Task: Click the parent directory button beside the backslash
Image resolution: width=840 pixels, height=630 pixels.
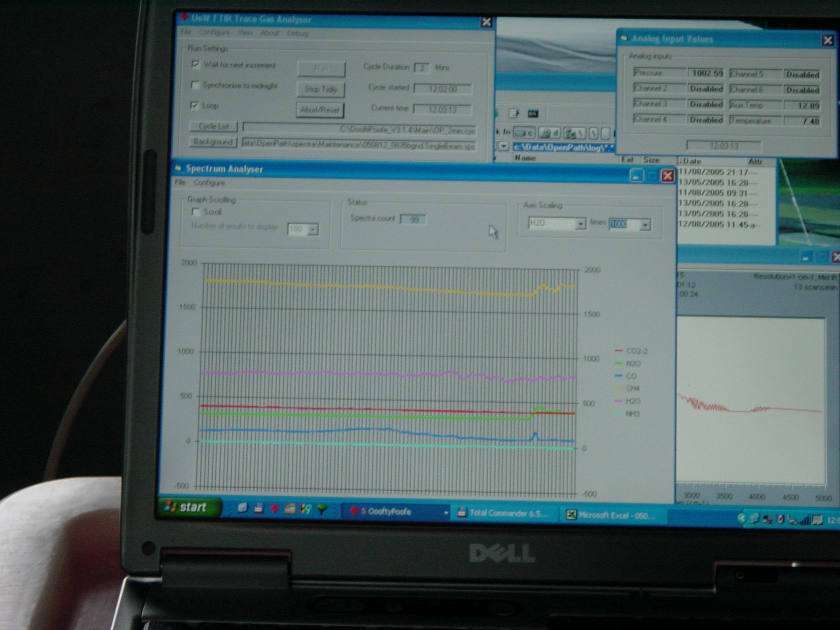Action: point(605,133)
